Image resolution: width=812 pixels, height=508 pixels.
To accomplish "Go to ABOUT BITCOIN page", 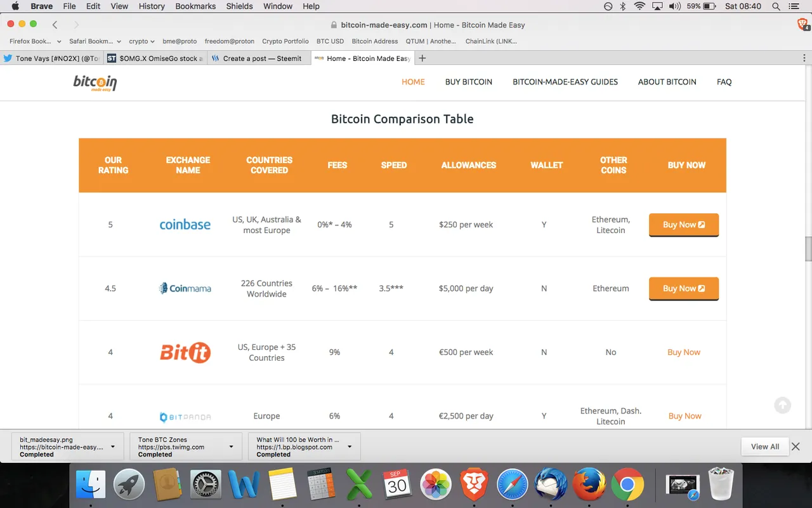I will (667, 82).
